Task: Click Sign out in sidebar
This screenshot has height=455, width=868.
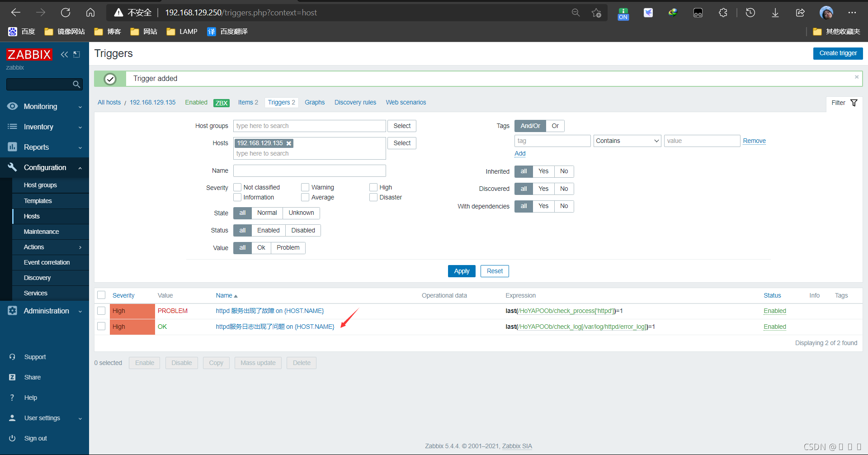Action: coord(35,438)
